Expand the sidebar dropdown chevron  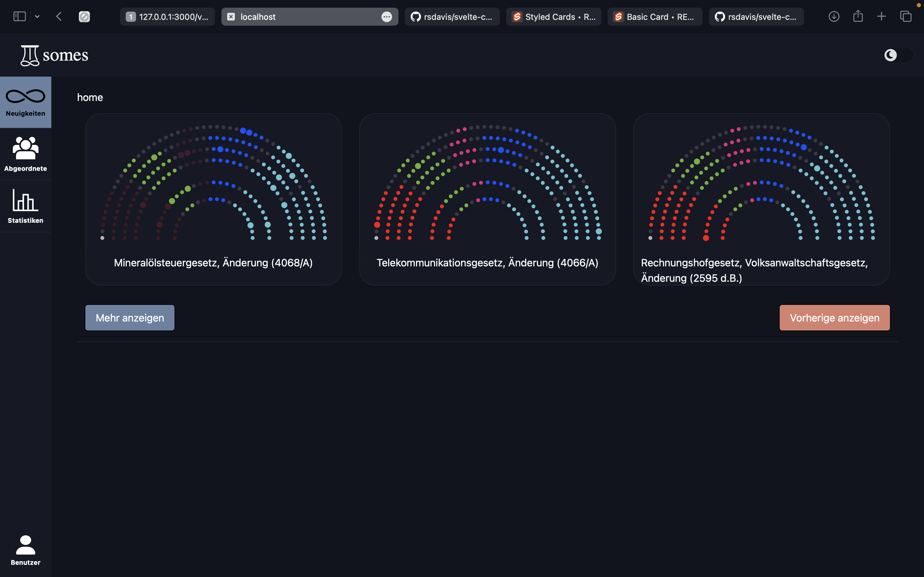(x=37, y=16)
